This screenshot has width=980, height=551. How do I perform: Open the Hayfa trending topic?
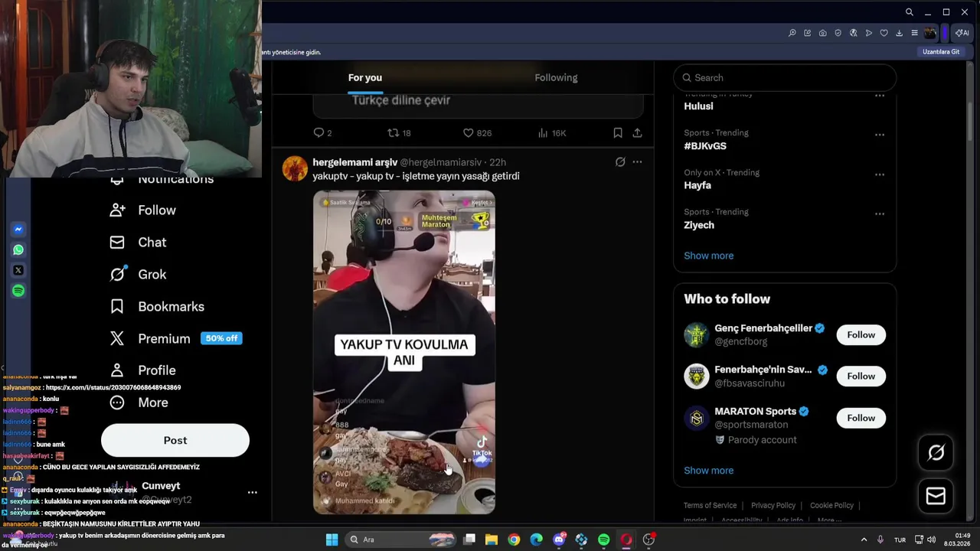point(697,185)
